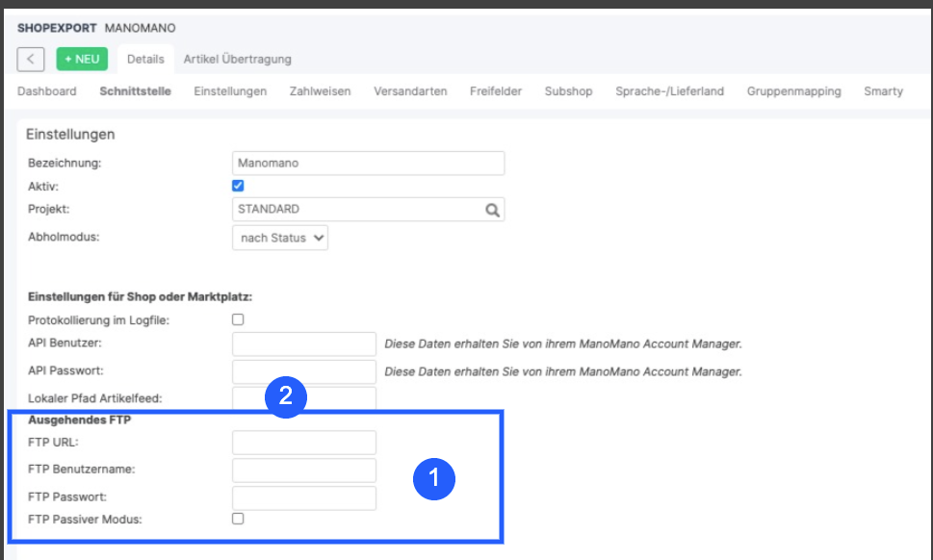Open the Abholmodus dropdown
The image size is (933, 560).
click(280, 238)
